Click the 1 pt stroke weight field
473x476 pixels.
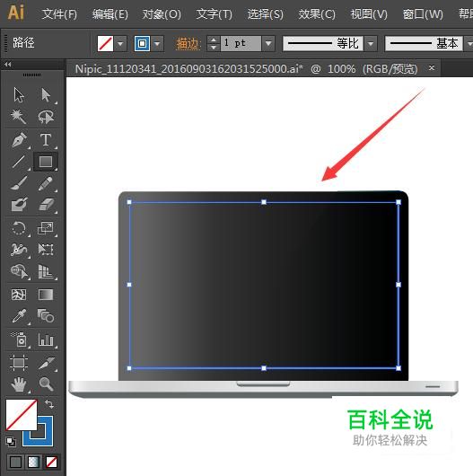pyautogui.click(x=241, y=43)
